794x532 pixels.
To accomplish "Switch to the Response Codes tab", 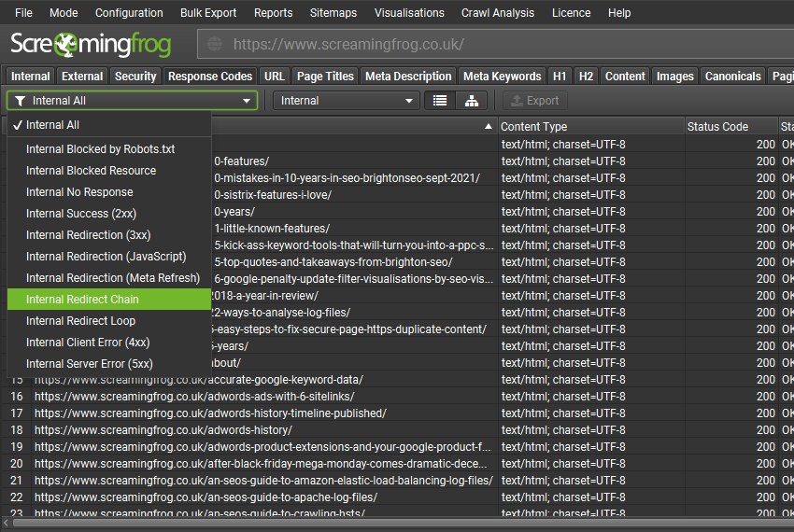I will (x=210, y=76).
